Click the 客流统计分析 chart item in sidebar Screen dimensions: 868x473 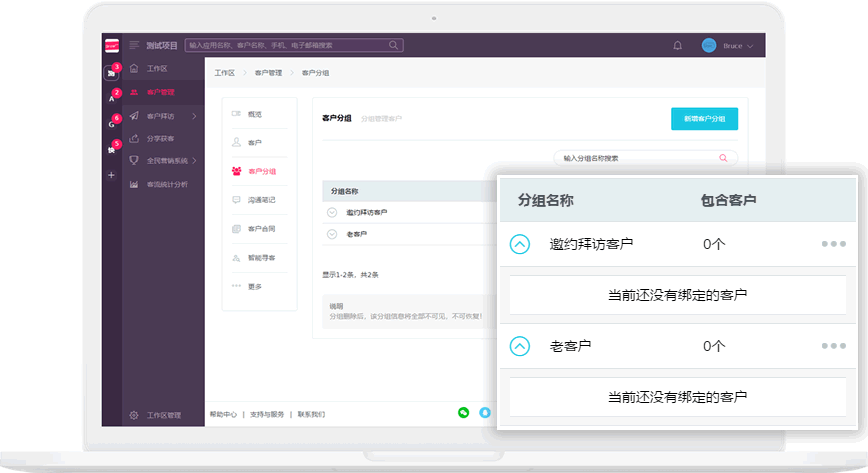166,184
